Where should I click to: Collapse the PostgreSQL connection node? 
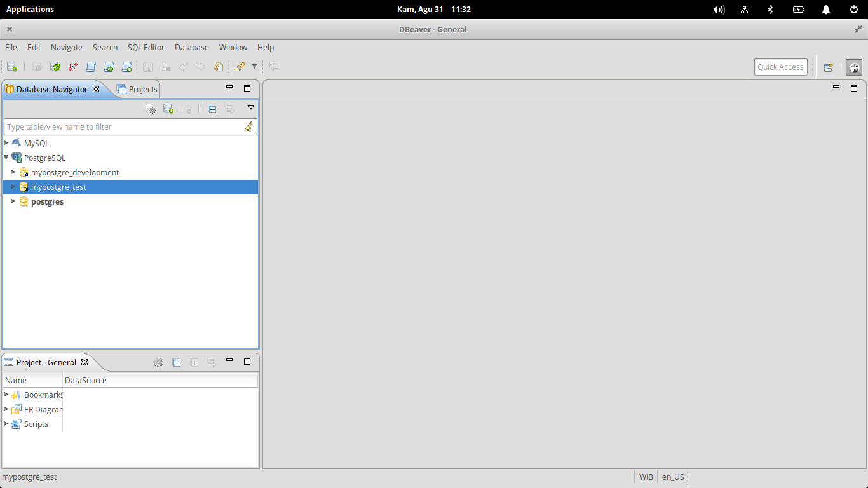pos(6,158)
